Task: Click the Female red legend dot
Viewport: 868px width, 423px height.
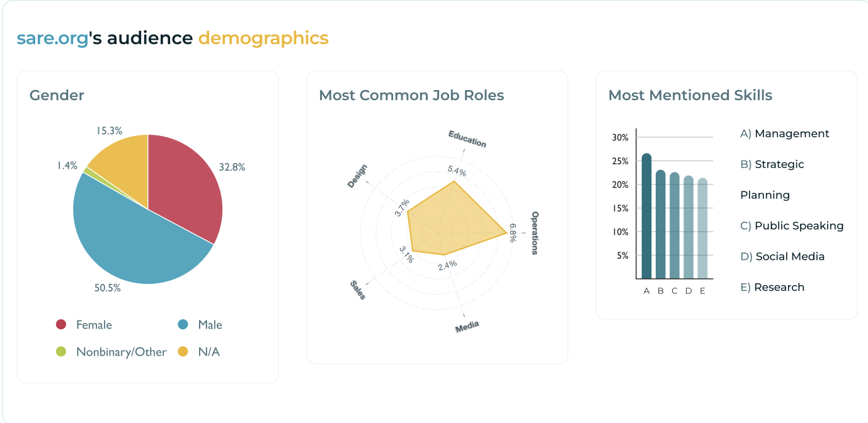Action: point(61,325)
